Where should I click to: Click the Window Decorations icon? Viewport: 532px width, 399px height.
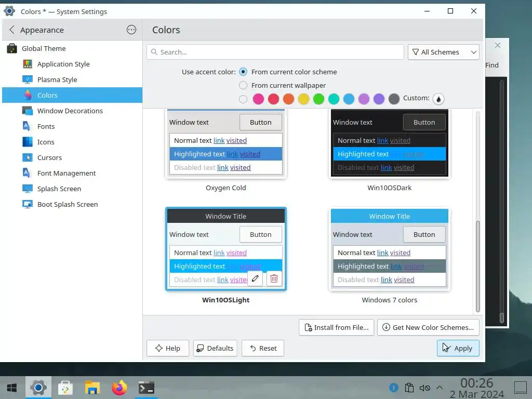click(x=28, y=111)
